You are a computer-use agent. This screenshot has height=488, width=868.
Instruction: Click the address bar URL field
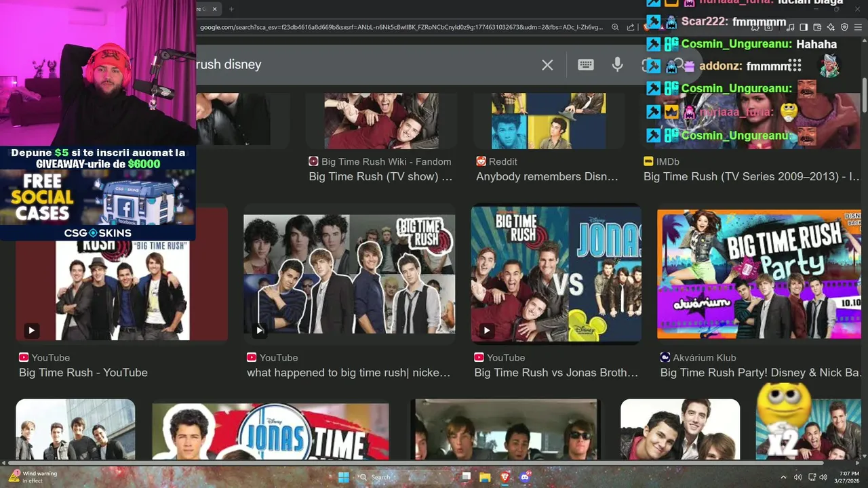(x=400, y=27)
